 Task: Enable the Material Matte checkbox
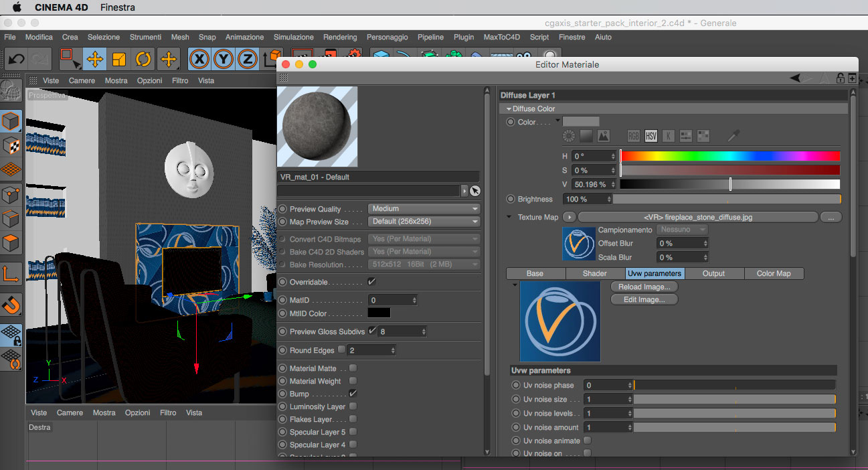[353, 368]
